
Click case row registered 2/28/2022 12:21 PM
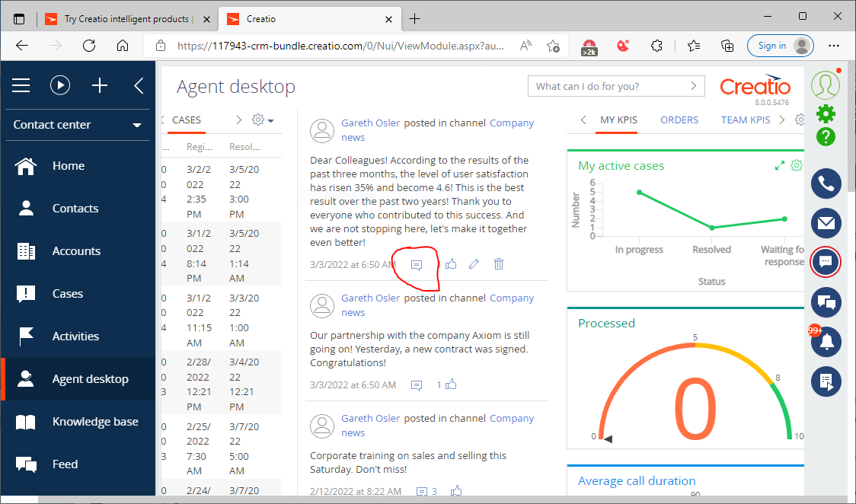222,384
